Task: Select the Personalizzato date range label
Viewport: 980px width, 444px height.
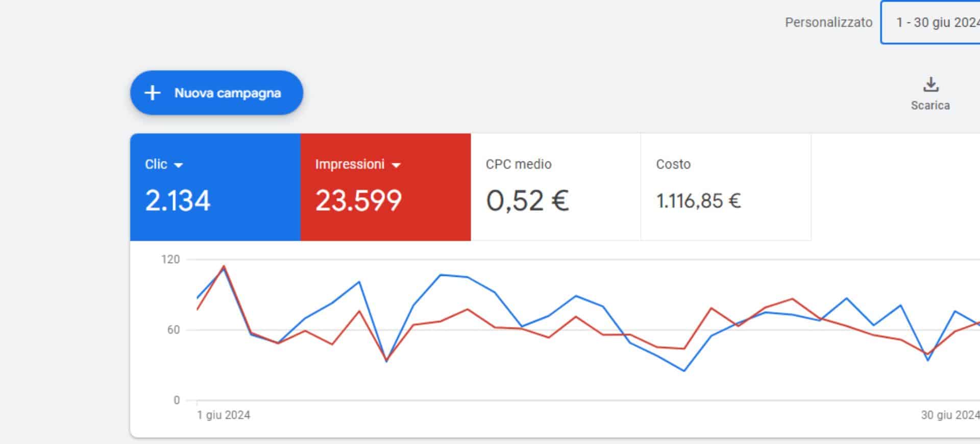Action: click(x=828, y=22)
